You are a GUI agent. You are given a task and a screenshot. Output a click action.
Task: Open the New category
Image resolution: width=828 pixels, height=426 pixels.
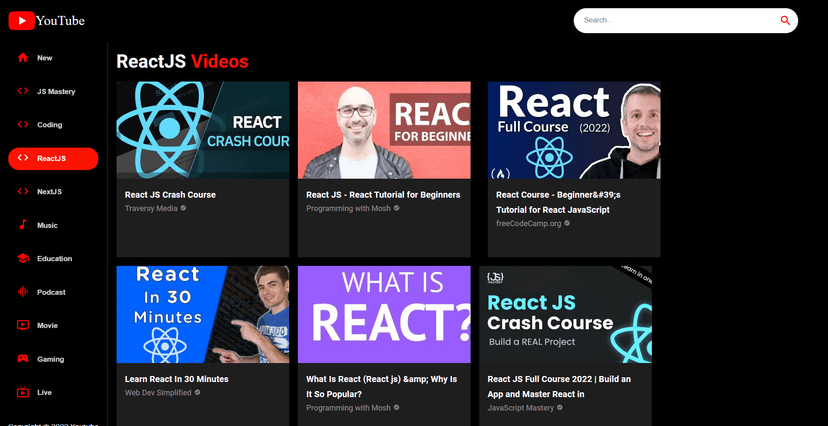point(53,58)
